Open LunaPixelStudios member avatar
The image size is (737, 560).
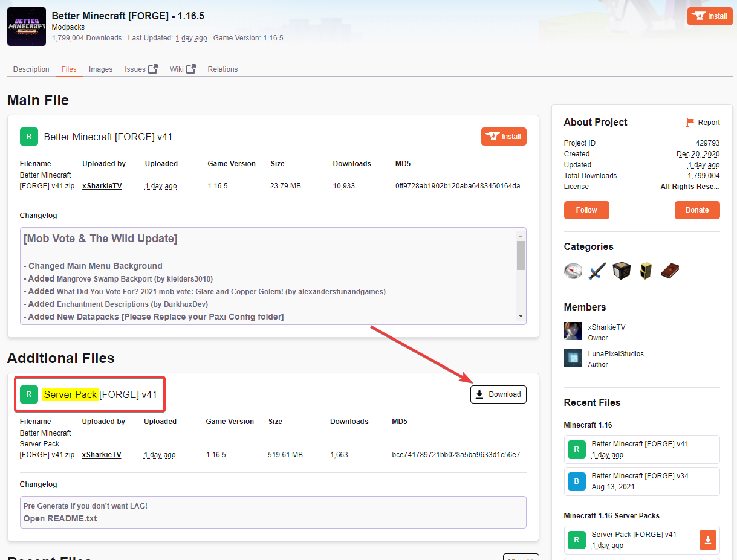573,358
